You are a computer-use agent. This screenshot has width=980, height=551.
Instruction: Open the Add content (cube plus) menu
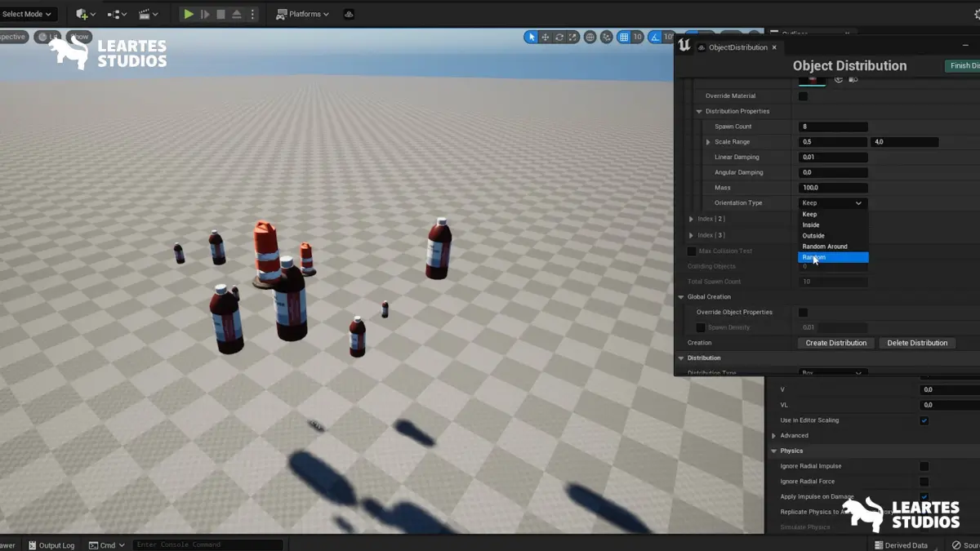click(85, 14)
